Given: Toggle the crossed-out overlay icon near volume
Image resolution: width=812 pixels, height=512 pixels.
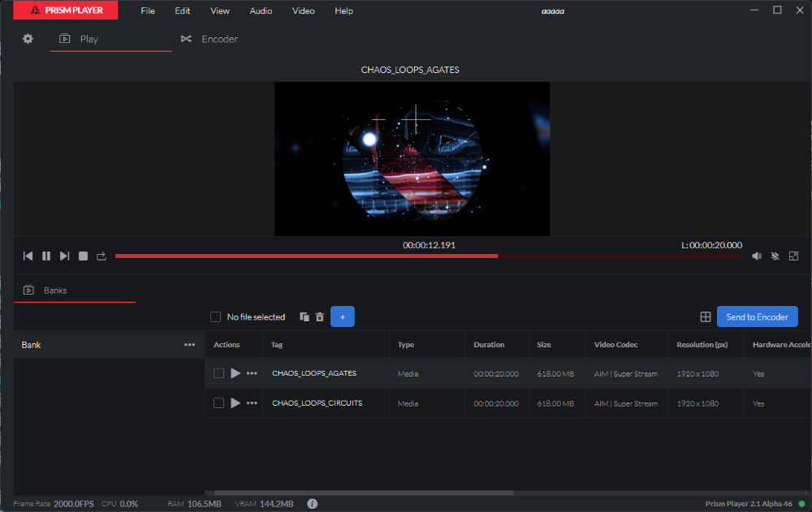Looking at the screenshot, I should point(775,256).
